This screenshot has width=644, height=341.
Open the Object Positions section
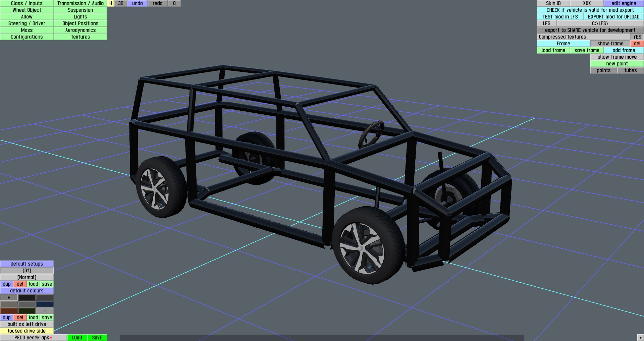[x=80, y=23]
